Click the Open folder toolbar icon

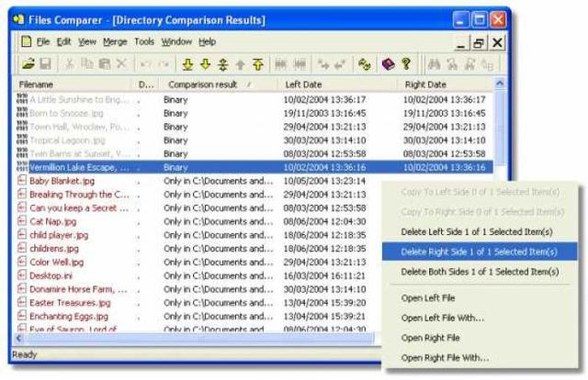[x=28, y=64]
